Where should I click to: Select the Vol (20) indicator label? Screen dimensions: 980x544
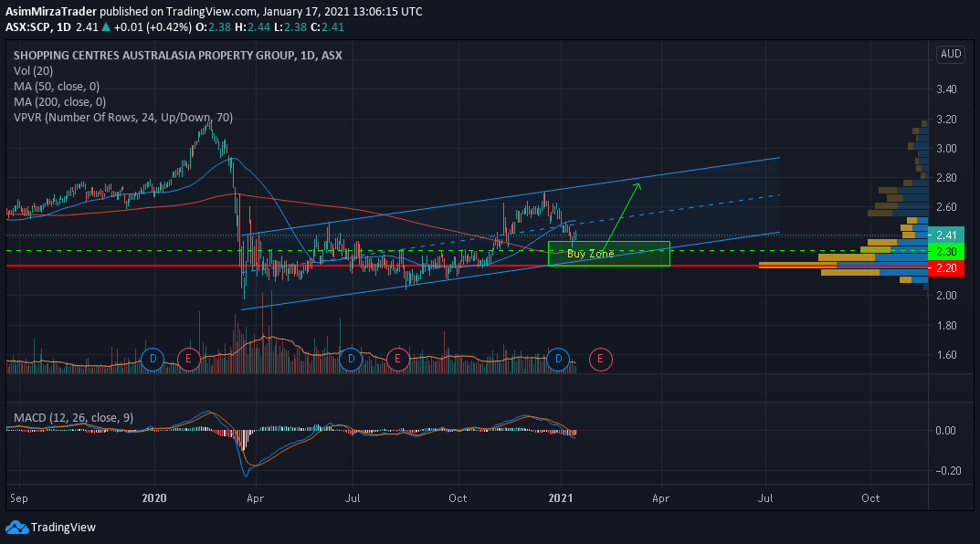coord(33,70)
